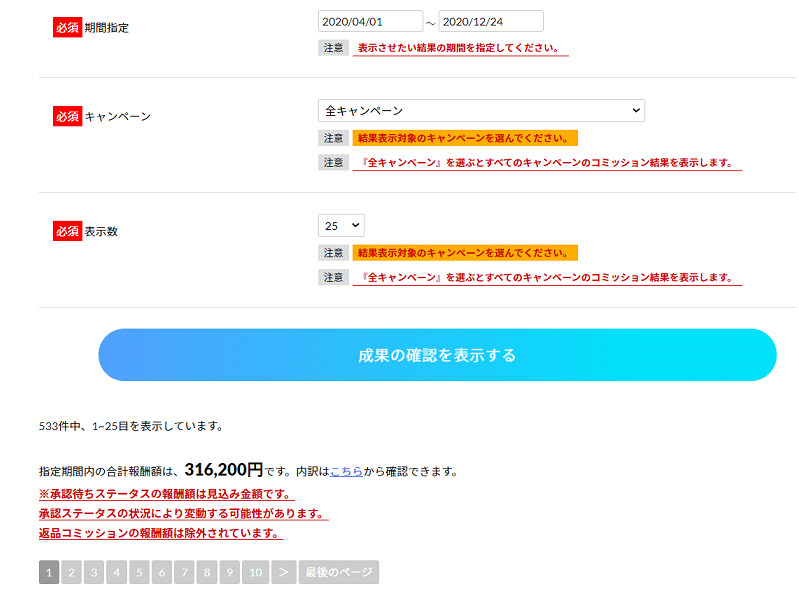Click the 必須 badge beside キャンペーン
Viewport: 799px width, 595px height.
tap(67, 116)
